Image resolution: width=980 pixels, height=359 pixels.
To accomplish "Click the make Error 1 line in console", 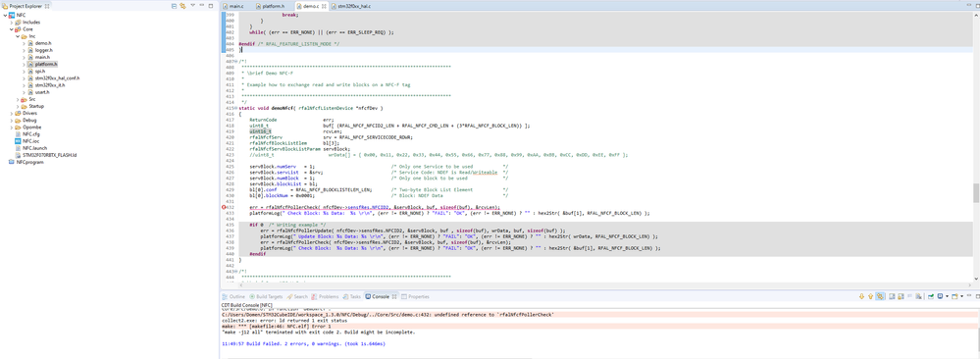I will 277,327.
